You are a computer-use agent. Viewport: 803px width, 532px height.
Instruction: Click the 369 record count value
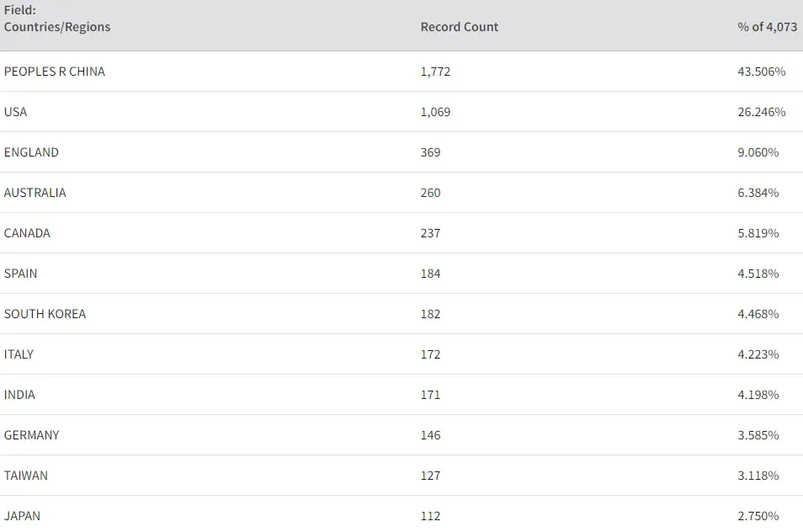(x=430, y=152)
